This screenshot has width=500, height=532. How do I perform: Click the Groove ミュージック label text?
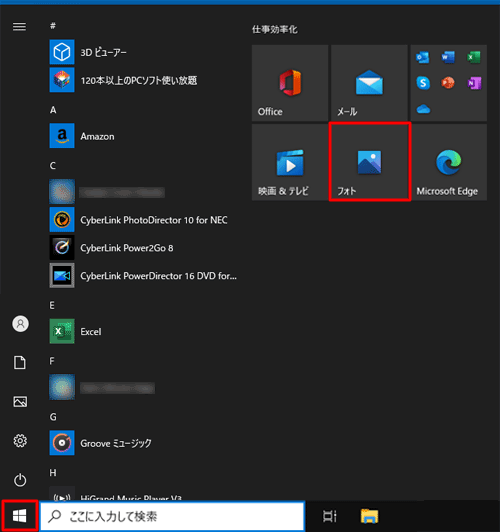[116, 443]
